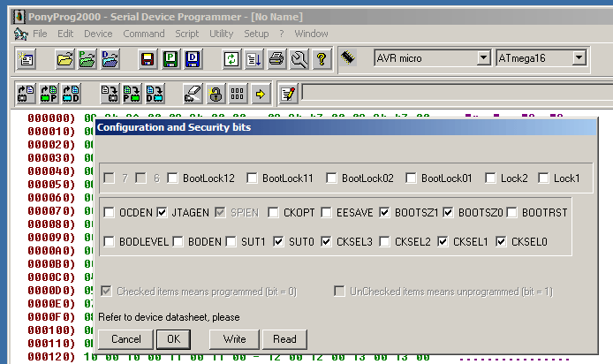Enable the Lock2 checkbox

[x=490, y=178]
